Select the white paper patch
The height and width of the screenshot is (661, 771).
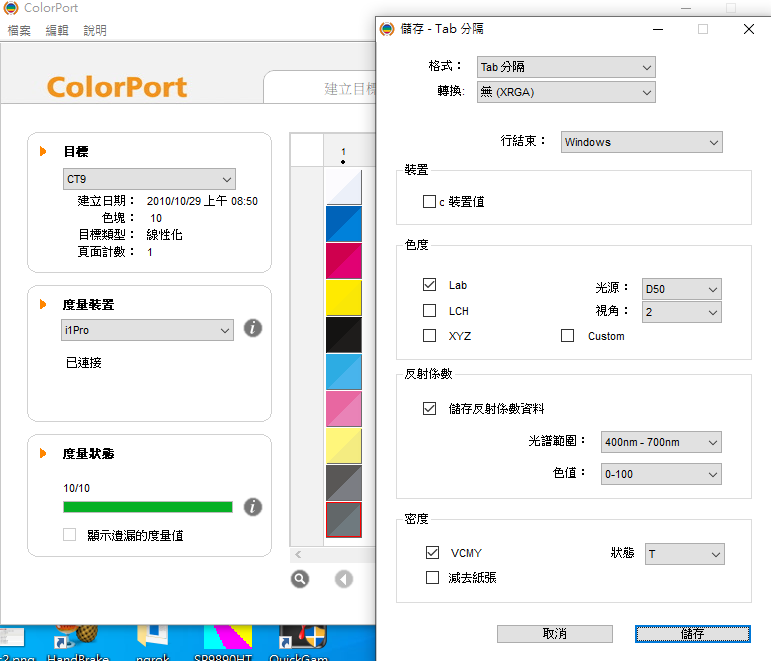[x=344, y=187]
